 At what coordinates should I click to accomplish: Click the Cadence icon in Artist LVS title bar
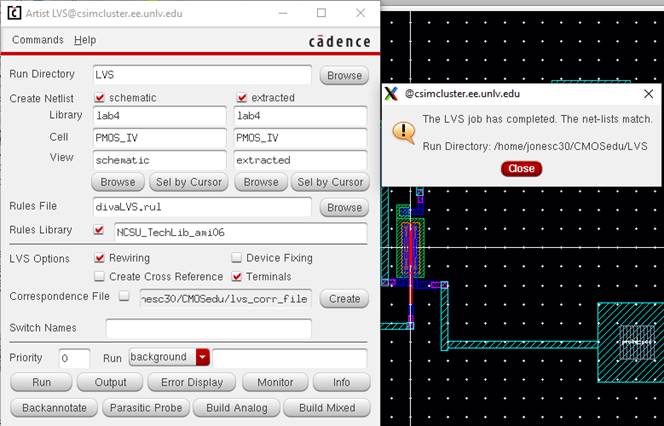coord(14,13)
